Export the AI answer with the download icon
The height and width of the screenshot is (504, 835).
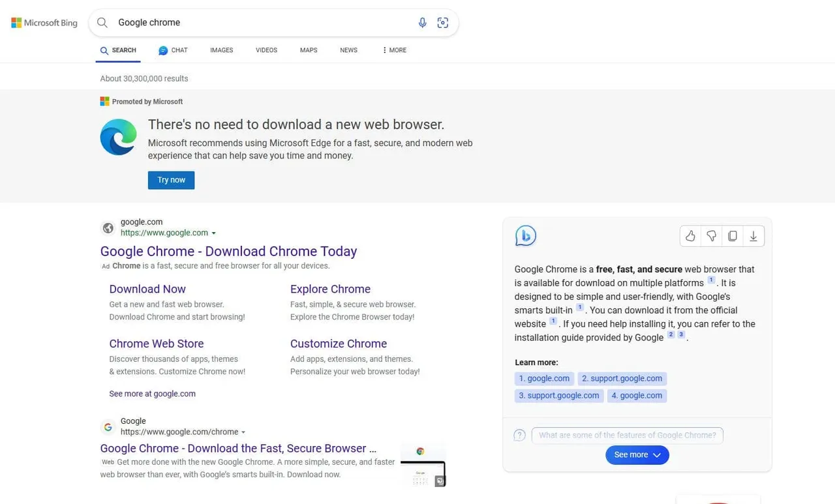pos(753,236)
